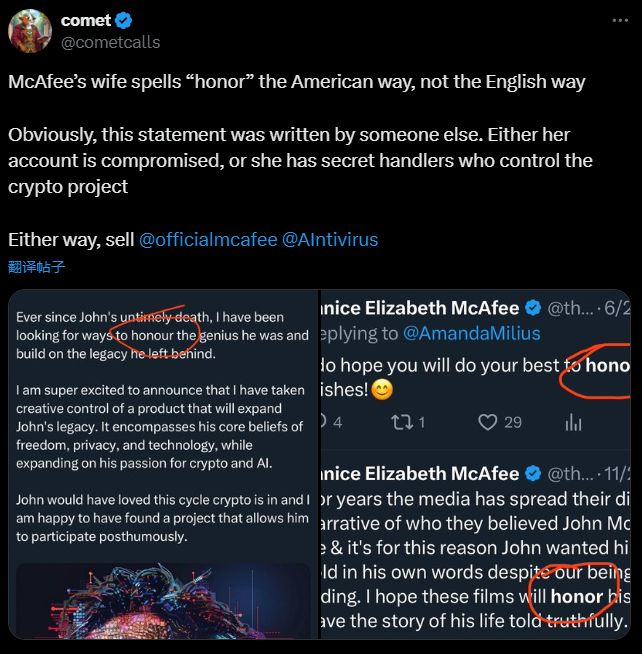The image size is (642, 654).
Task: Click the @cometcalls handle
Action: pos(110,42)
